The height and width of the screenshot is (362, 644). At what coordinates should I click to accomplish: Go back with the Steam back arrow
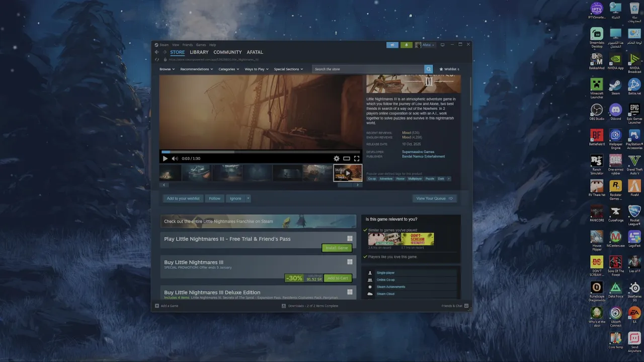157,52
